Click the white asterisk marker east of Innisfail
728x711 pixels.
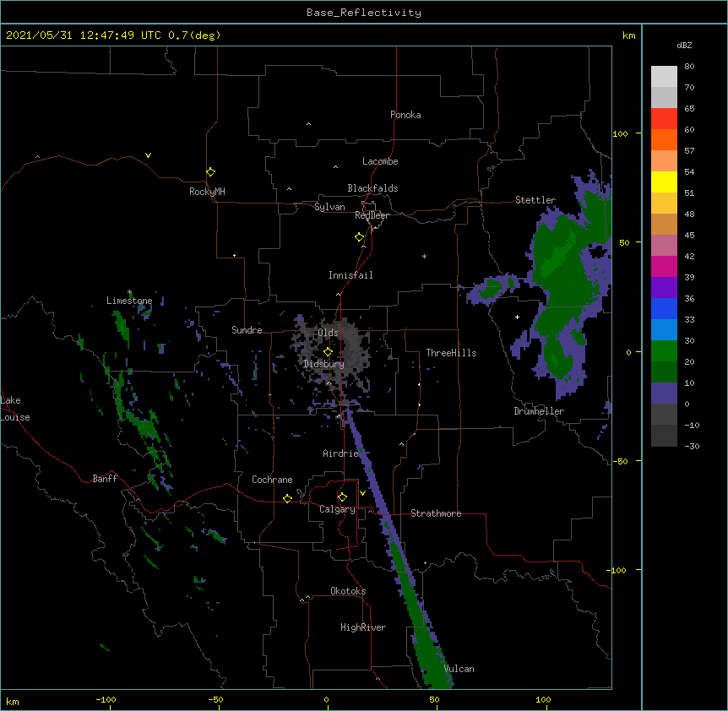coord(424,256)
